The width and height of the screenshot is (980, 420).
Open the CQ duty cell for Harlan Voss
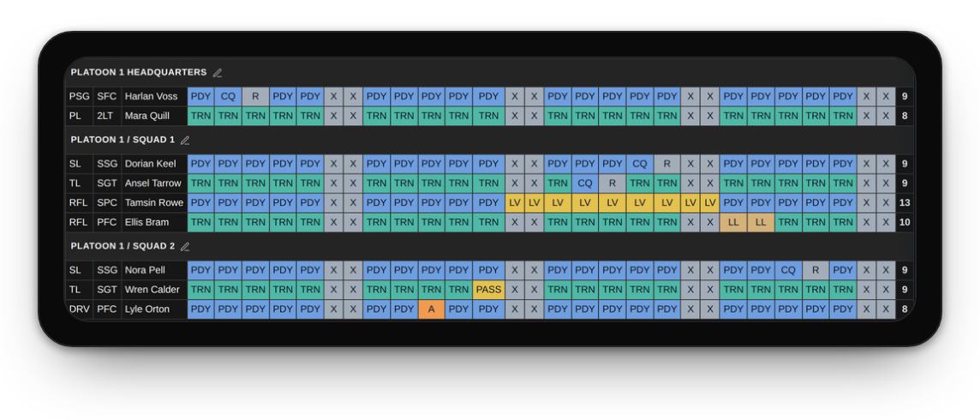pyautogui.click(x=228, y=97)
